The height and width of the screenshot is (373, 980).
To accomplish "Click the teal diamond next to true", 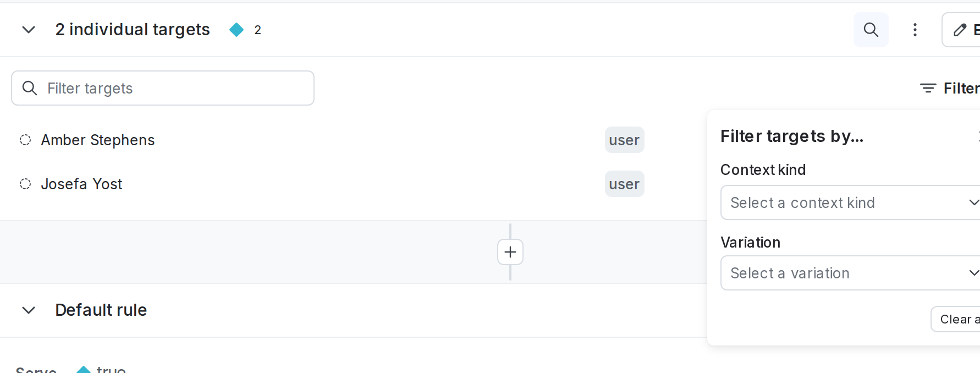I will [x=83, y=370].
